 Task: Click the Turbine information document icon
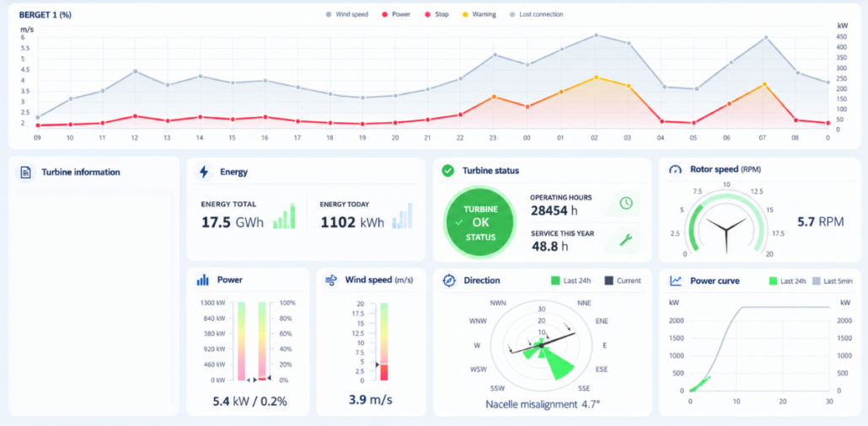tap(25, 172)
